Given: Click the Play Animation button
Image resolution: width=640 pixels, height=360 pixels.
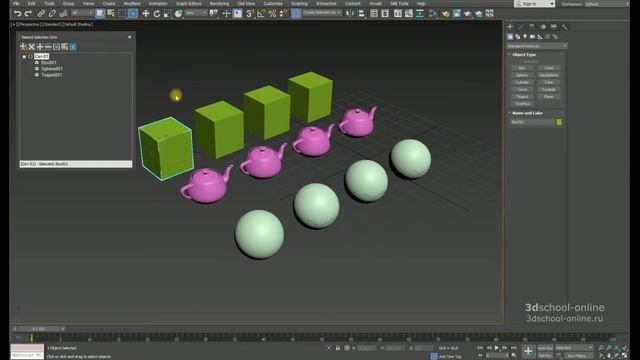Looking at the screenshot, I should (497, 348).
